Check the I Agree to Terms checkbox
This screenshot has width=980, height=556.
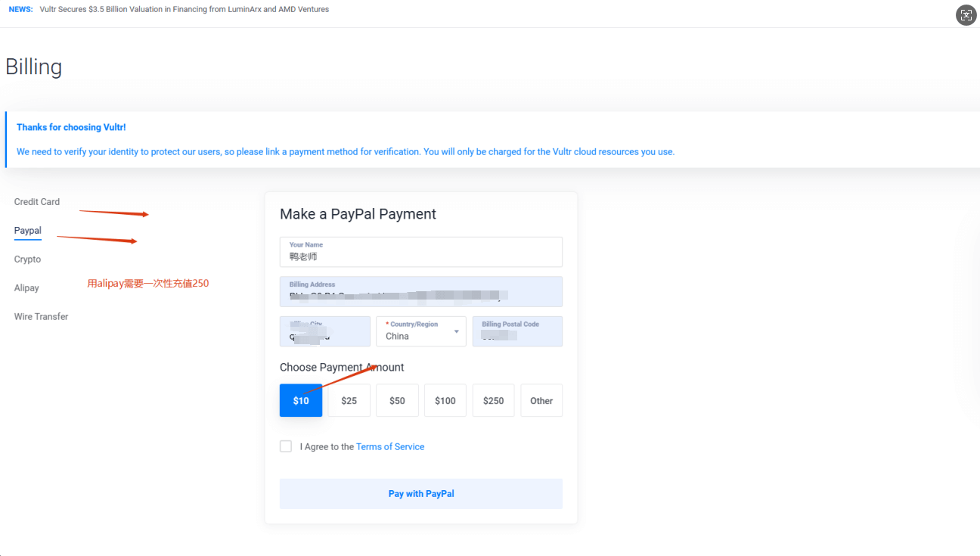286,446
